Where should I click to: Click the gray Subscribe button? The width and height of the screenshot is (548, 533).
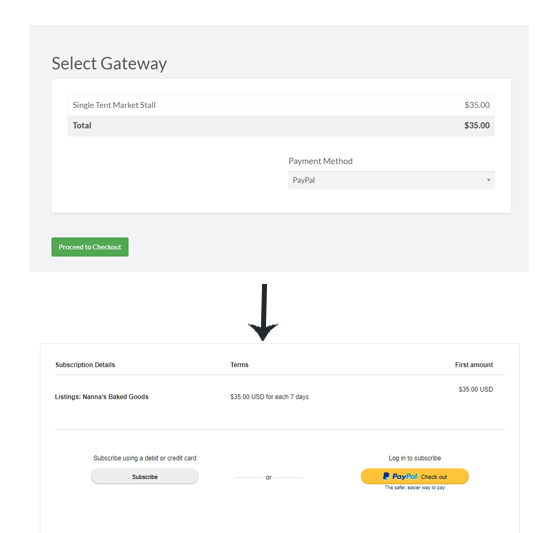click(145, 477)
